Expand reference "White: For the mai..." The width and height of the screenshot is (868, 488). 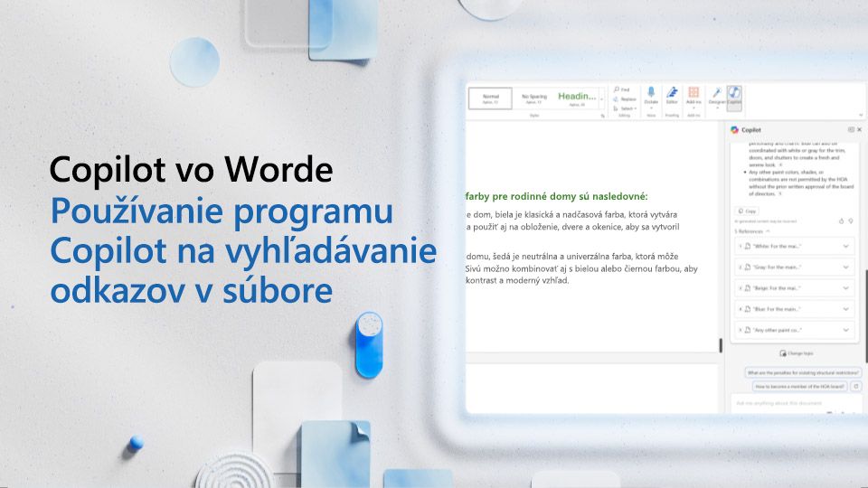point(845,246)
